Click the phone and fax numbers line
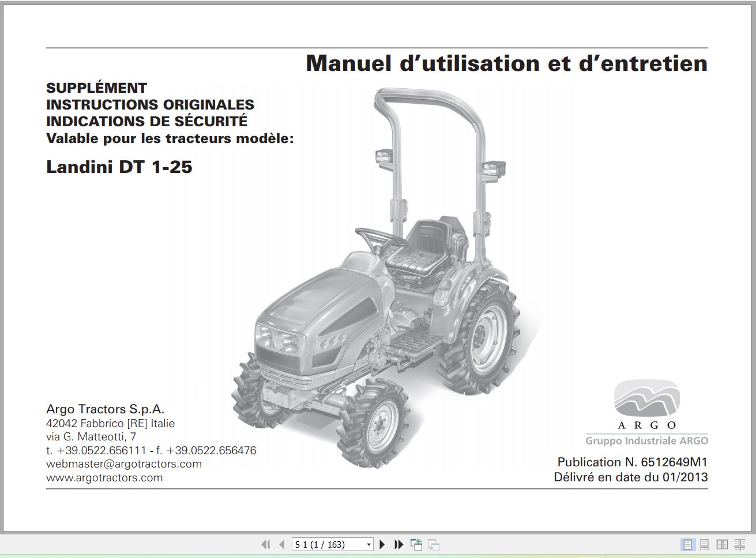This screenshot has height=558, width=756. point(151,450)
